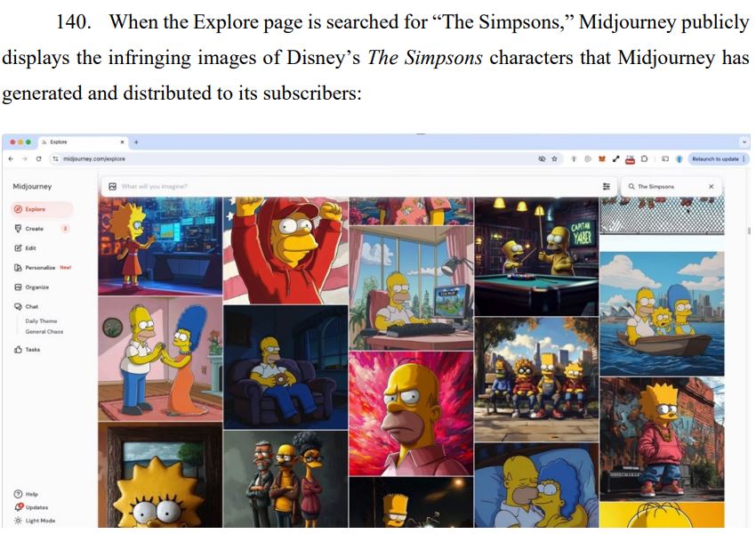Click Relaunch to update button
This screenshot has width=756, height=534.
718,158
